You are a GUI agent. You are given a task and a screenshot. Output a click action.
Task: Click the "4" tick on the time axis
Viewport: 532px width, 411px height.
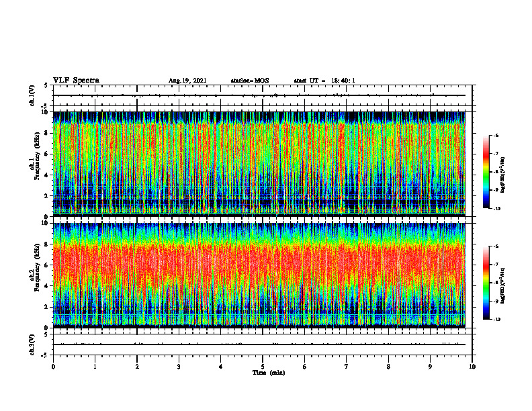[x=221, y=367]
